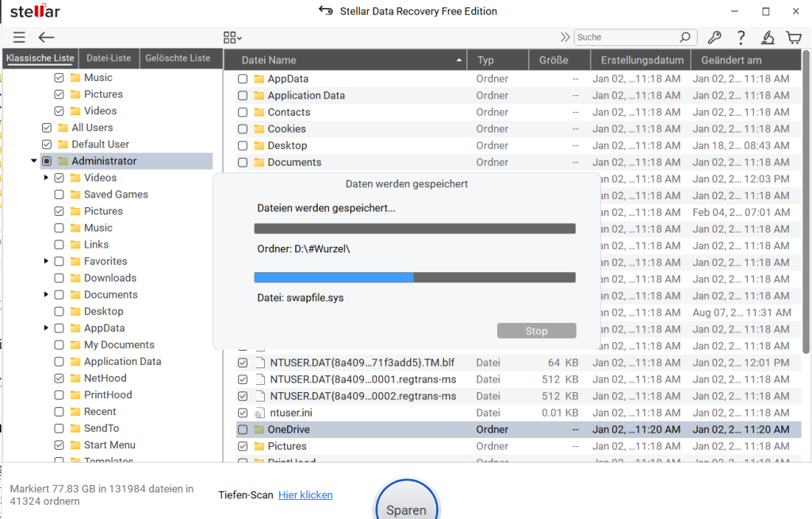Toggle checkbox for Downloads folder
The height and width of the screenshot is (519, 812).
(59, 278)
